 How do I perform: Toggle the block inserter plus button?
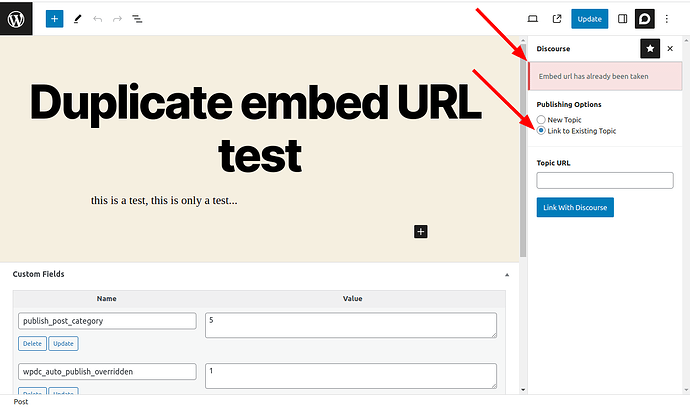pos(55,19)
